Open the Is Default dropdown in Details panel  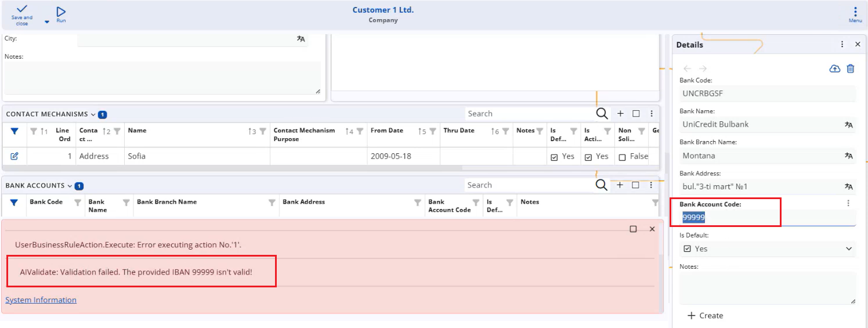849,249
